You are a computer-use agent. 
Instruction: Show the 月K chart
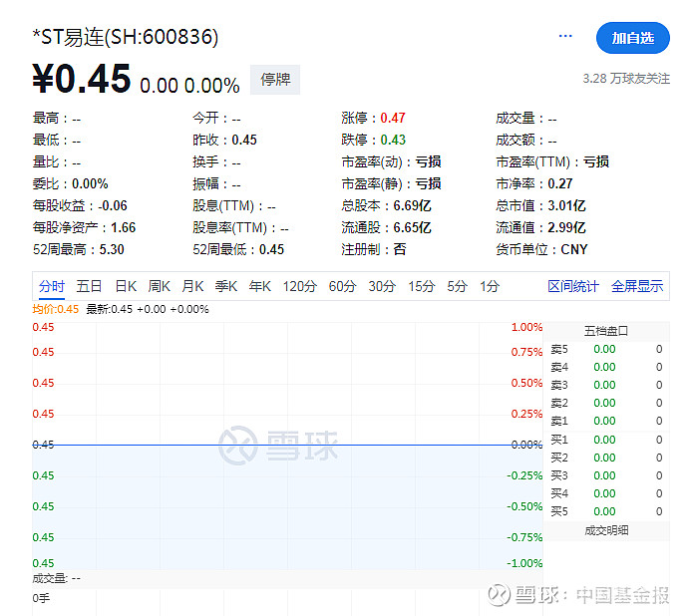[x=192, y=287]
